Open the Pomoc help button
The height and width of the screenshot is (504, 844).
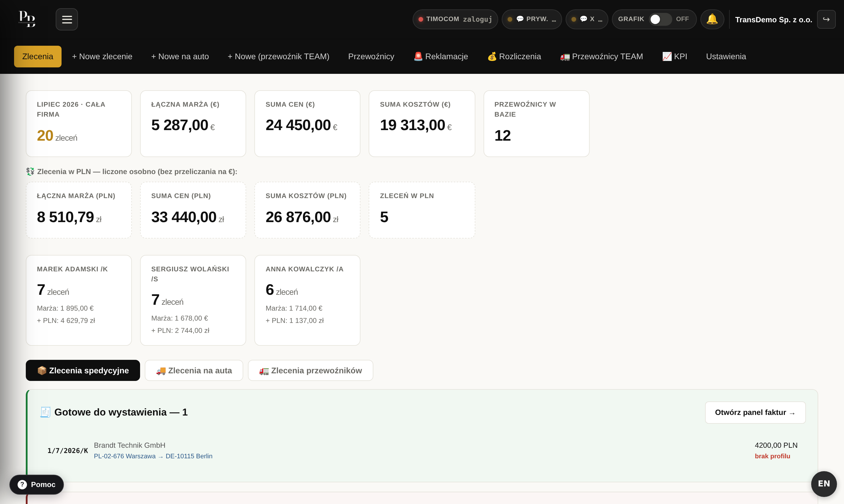[x=37, y=484]
